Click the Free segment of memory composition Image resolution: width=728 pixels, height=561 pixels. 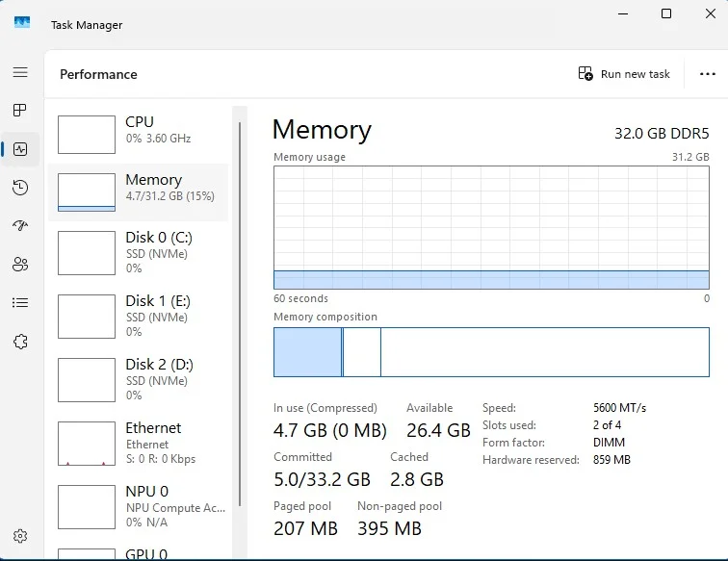pos(545,352)
